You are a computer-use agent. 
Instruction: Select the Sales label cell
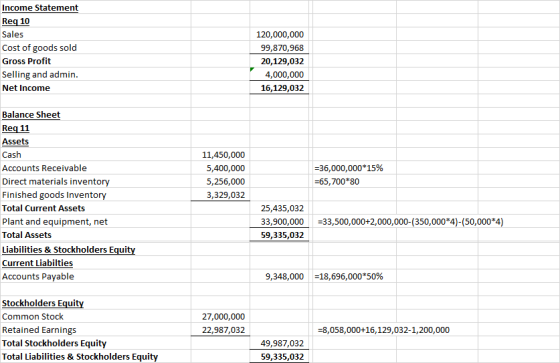pos(12,35)
